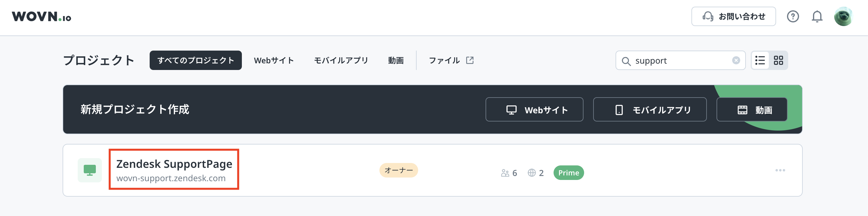Filter projects by 動画 tab
Viewport: 868px width, 216px height.
click(395, 60)
